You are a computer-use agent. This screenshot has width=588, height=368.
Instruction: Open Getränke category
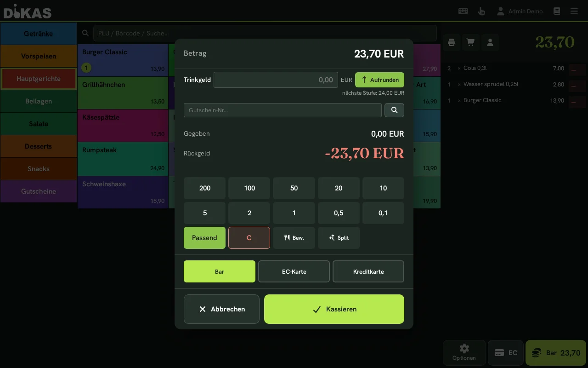click(x=39, y=34)
